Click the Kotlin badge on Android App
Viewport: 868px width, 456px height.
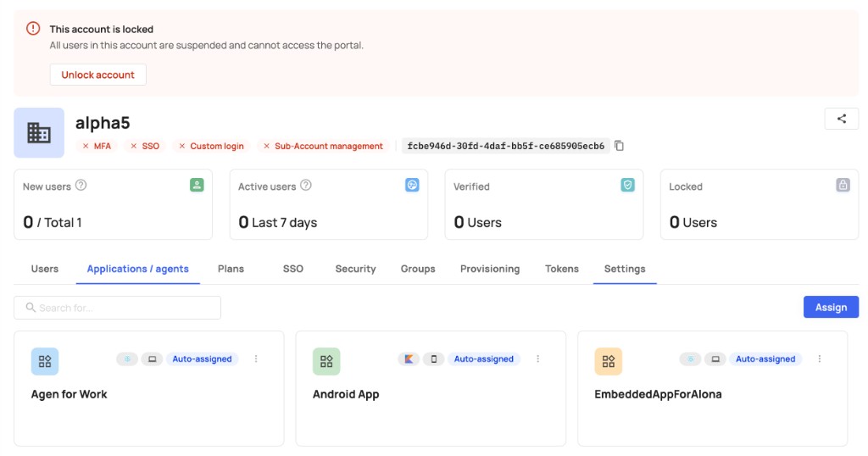[x=409, y=359]
